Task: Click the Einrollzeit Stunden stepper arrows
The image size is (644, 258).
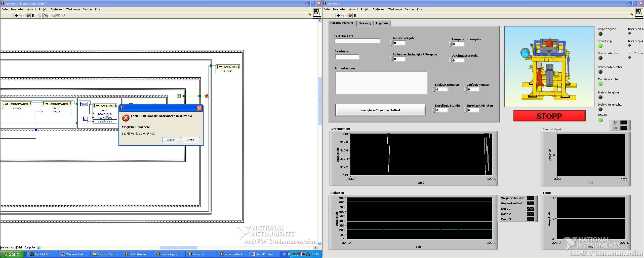Action: [434, 110]
